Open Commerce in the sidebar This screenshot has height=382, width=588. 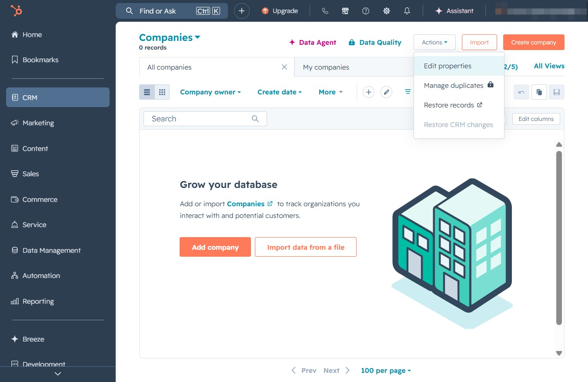(x=57, y=199)
